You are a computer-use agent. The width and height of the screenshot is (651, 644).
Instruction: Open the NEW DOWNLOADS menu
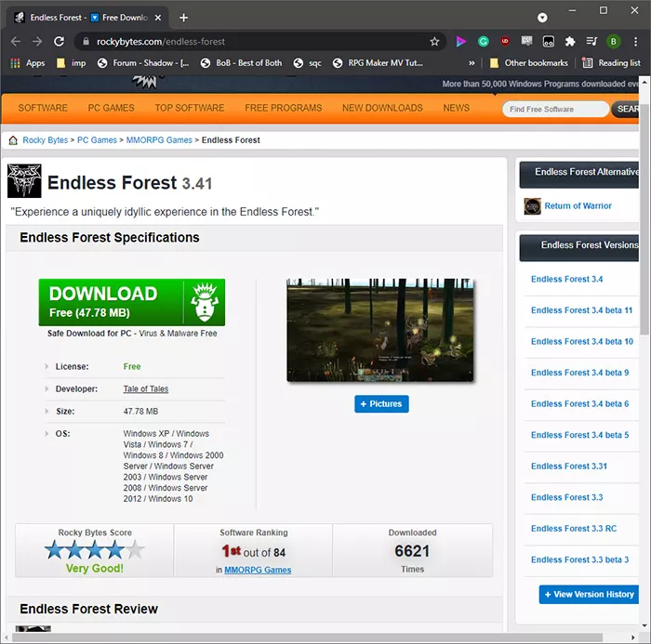[x=383, y=108]
